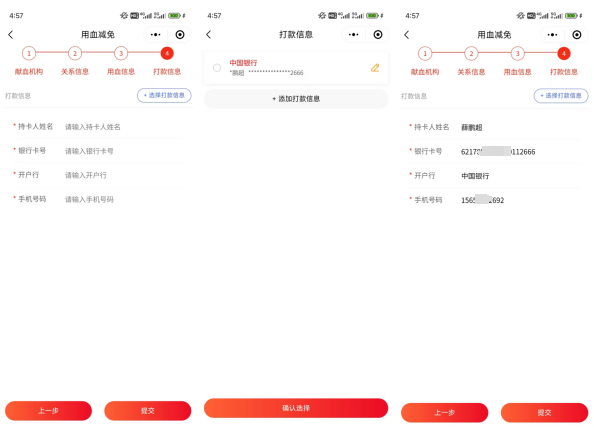Click 添加打款信息 button
This screenshot has height=430, width=594.
296,99
